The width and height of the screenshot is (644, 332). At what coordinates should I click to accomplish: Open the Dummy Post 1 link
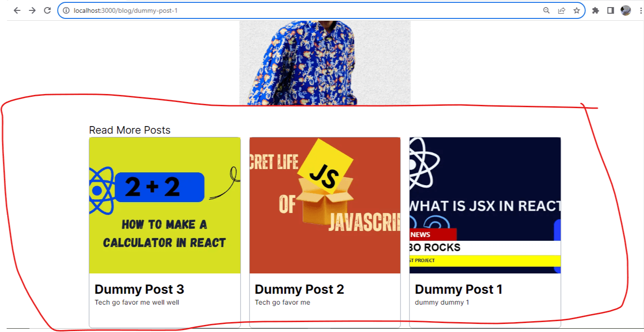pos(458,289)
